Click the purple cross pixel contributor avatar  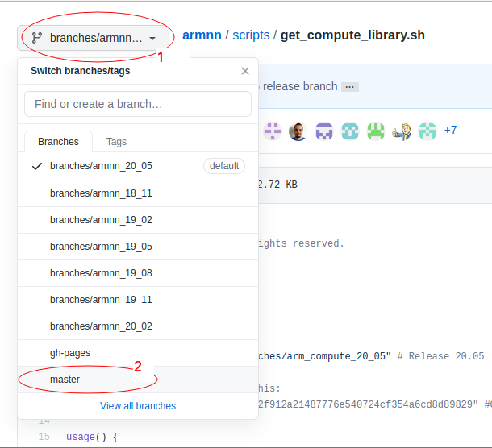pos(272,131)
